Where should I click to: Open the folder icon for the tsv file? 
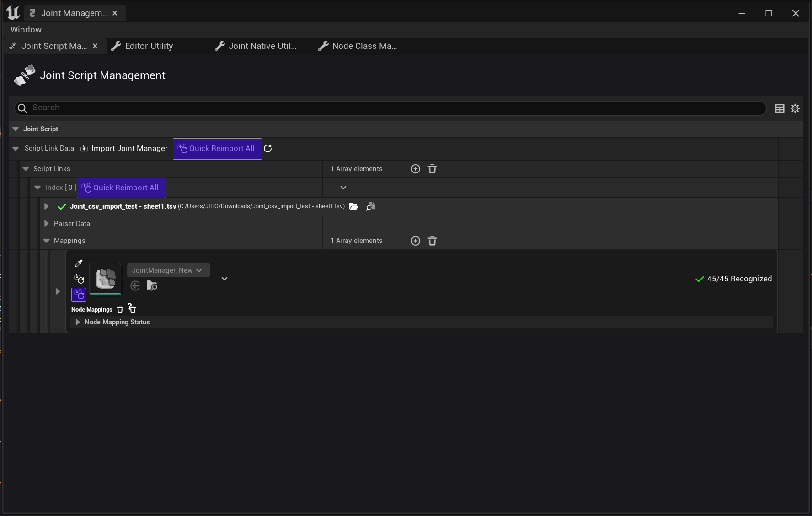pyautogui.click(x=353, y=206)
